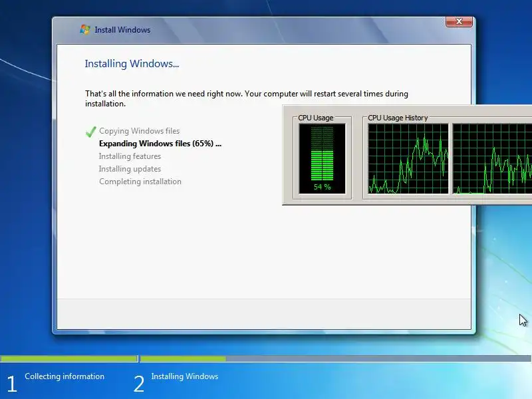Click the 'That's all the information' message
Screen dimensions: 532x399
coord(247,98)
